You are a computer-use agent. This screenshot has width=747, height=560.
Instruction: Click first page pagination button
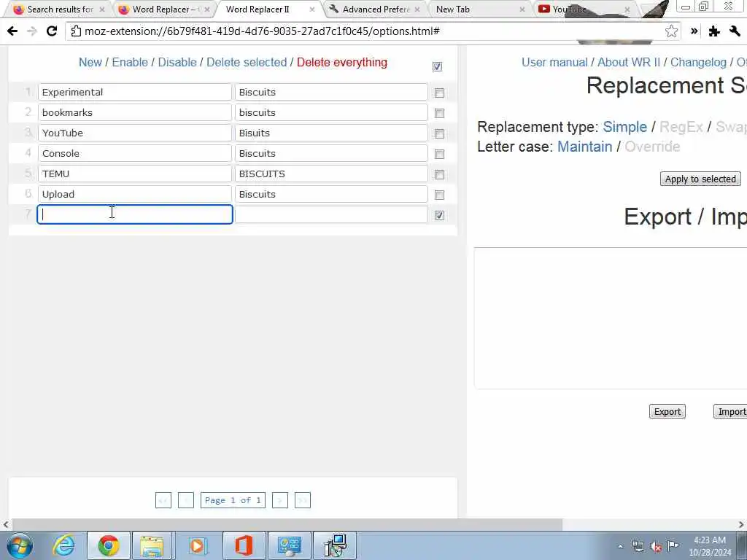click(163, 500)
